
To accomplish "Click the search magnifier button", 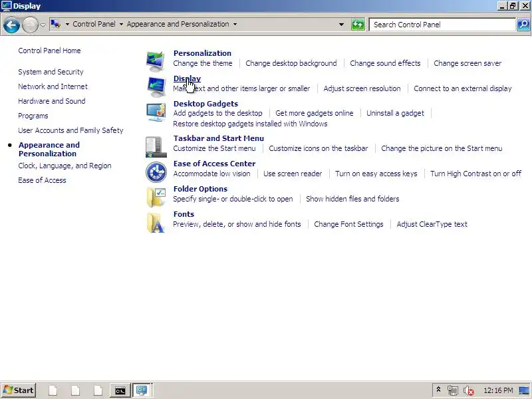I will click(x=523, y=25).
